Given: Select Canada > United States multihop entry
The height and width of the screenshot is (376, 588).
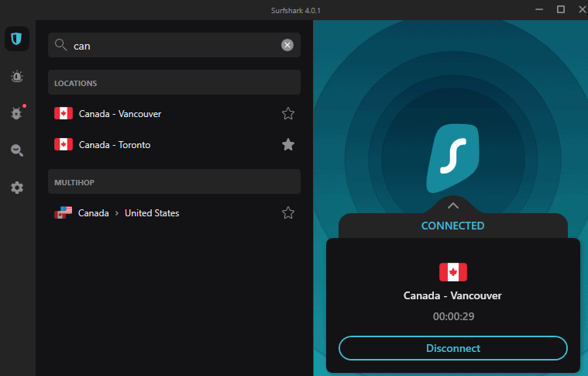Looking at the screenshot, I should click(129, 213).
